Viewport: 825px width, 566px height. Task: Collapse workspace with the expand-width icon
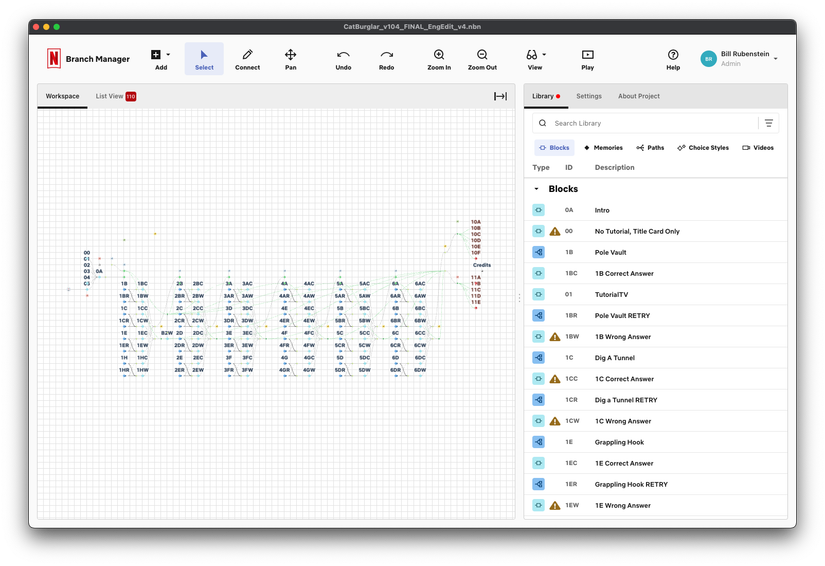(x=500, y=96)
